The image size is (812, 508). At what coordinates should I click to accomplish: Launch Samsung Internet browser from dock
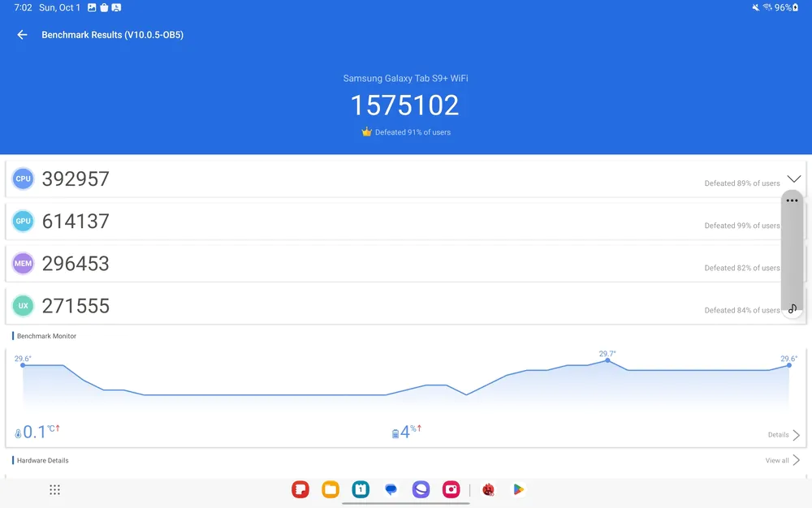tap(421, 489)
